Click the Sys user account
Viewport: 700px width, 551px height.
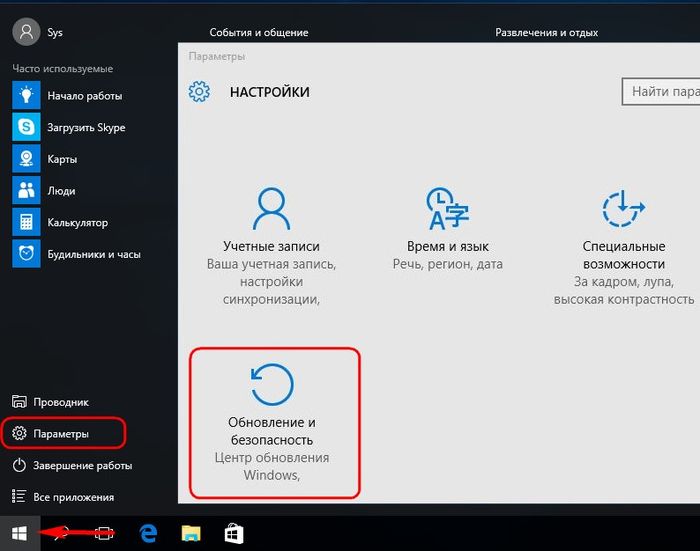[40, 32]
